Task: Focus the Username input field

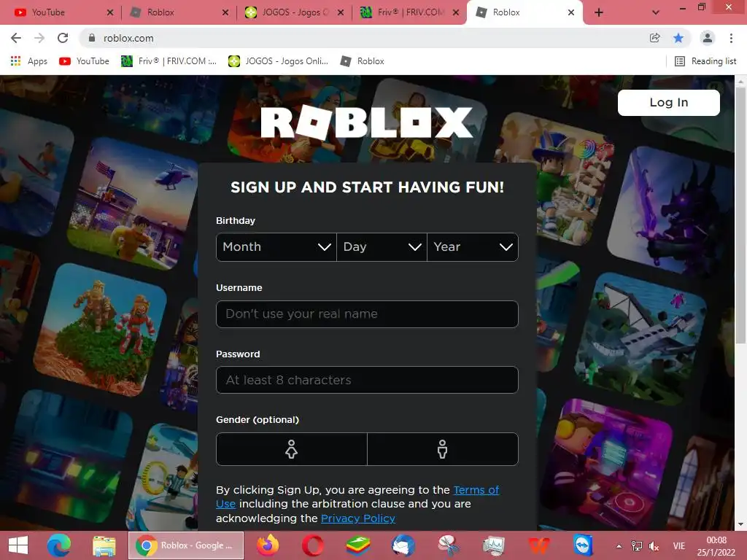Action: [367, 314]
